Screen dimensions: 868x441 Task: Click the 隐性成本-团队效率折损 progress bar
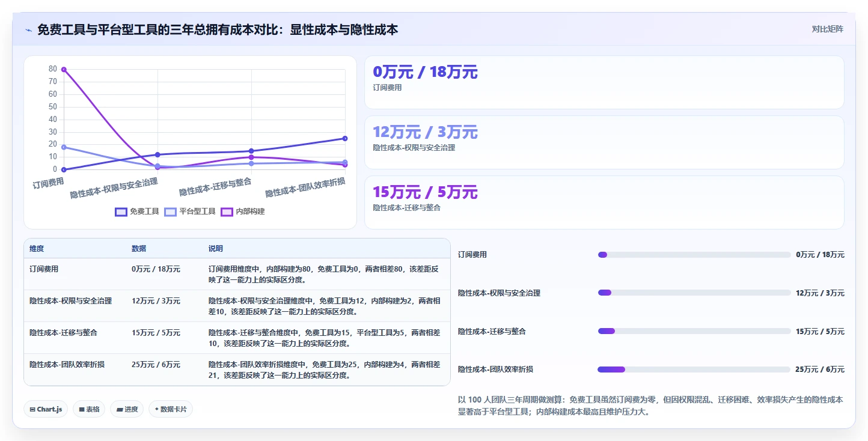(694, 369)
